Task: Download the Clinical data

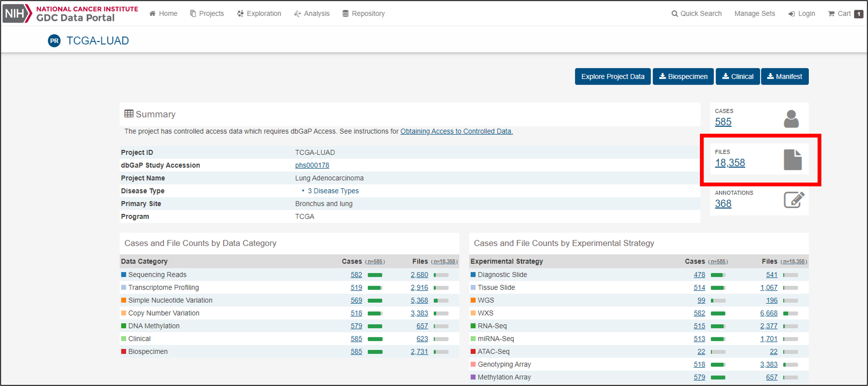Action: tap(738, 76)
